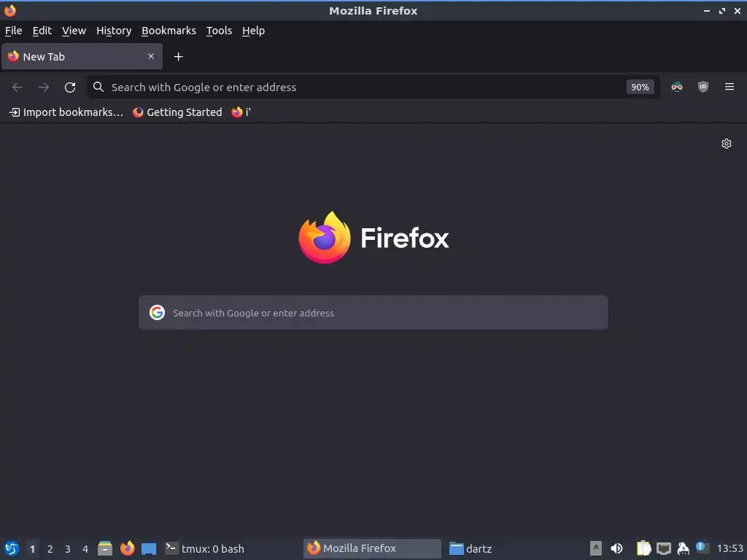Viewport: 747px width, 560px height.
Task: Open the system start menu icon
Action: (x=12, y=548)
